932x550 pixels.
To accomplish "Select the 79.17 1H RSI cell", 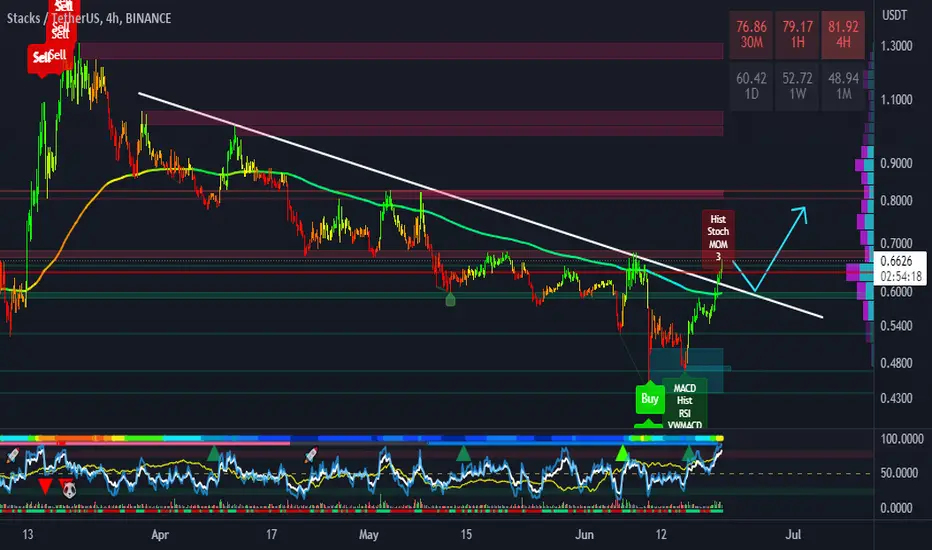I will pyautogui.click(x=797, y=34).
